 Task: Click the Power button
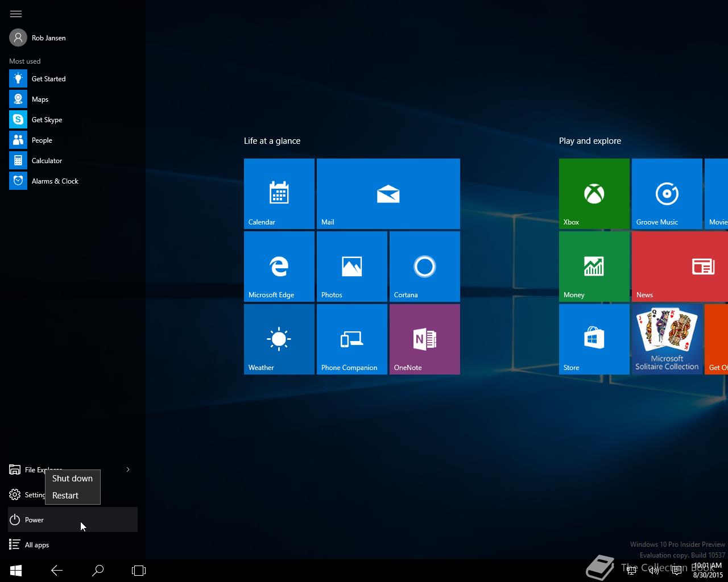[34, 520]
